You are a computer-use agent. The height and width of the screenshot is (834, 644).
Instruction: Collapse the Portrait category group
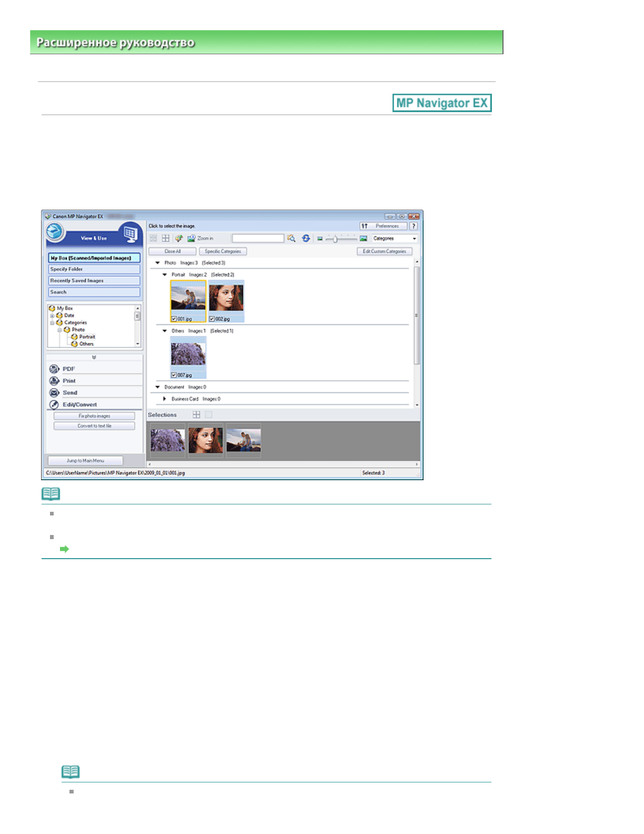pos(165,275)
